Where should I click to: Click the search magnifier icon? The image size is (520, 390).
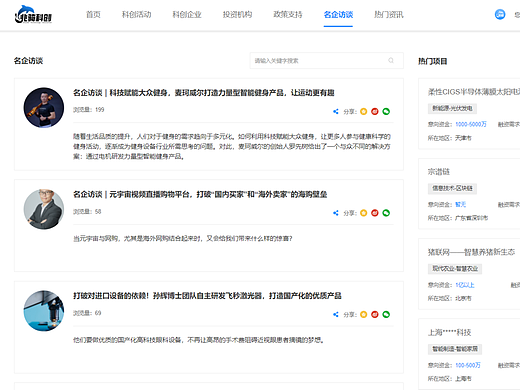point(391,60)
